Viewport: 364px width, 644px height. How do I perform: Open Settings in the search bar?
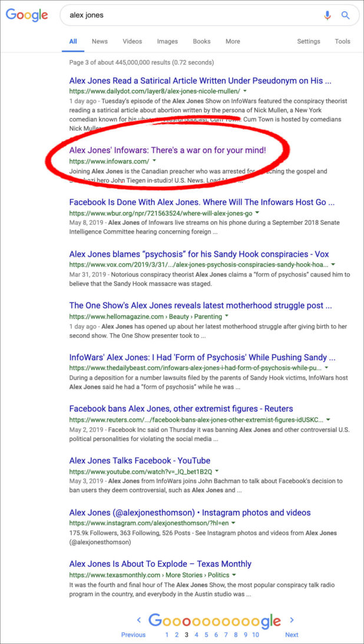point(309,41)
